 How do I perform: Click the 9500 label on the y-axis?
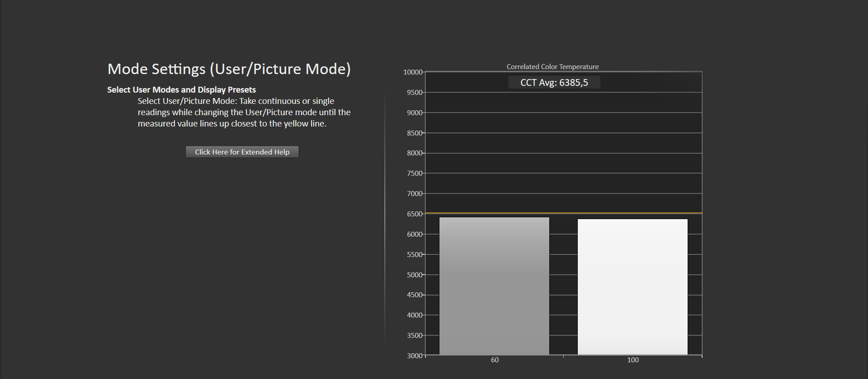(x=415, y=93)
